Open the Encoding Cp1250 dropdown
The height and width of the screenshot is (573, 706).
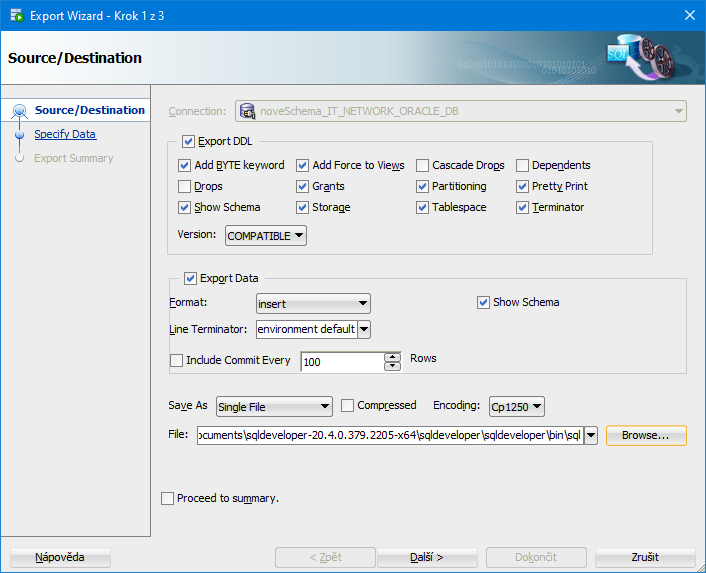point(516,407)
